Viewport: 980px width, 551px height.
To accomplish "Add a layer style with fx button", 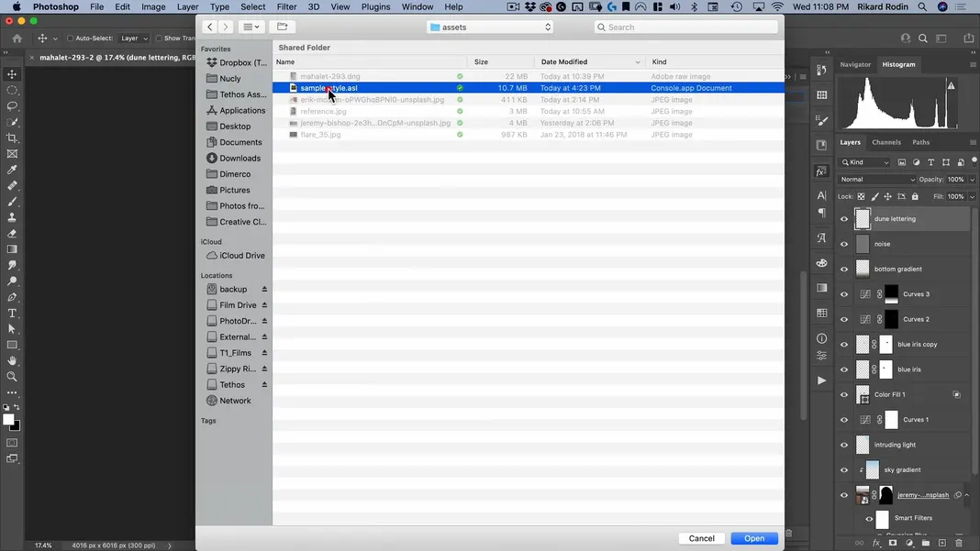I will click(x=876, y=544).
